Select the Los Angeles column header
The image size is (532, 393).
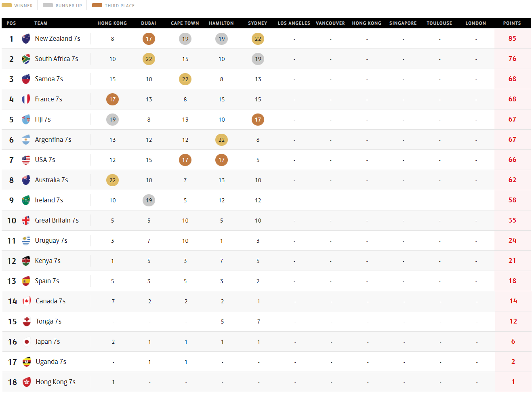(294, 23)
